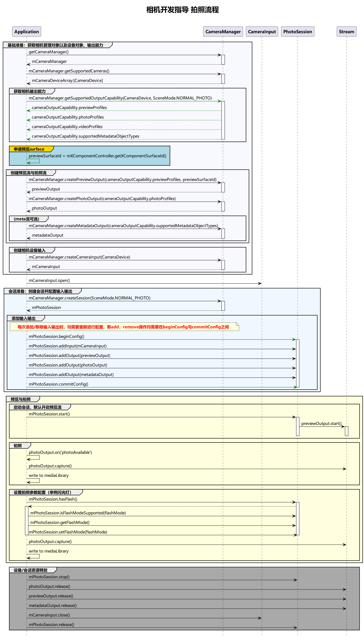Click the 会话准备 group header label
This screenshot has height=637, width=364.
[x=40, y=291]
